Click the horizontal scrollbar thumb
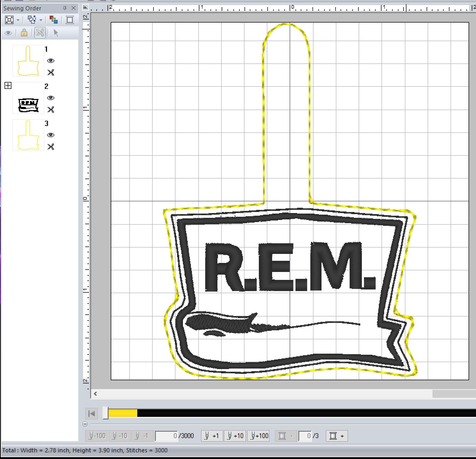The width and height of the screenshot is (476, 459). (454, 394)
